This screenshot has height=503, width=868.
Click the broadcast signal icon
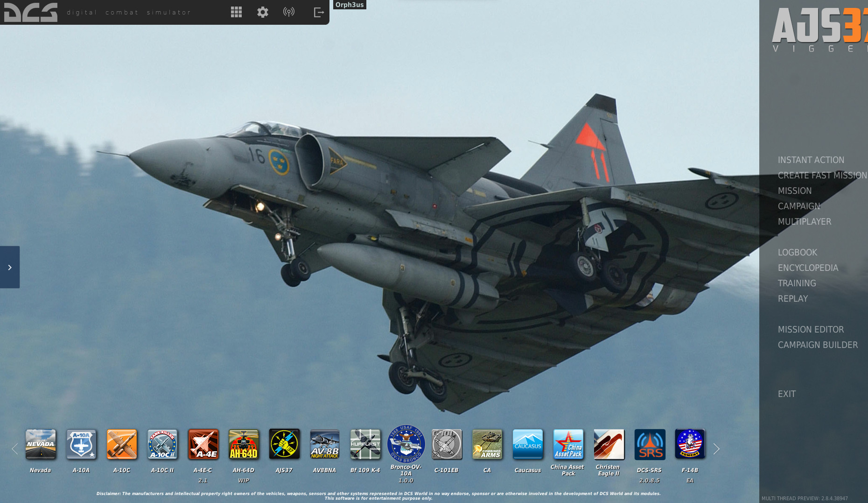click(x=289, y=12)
